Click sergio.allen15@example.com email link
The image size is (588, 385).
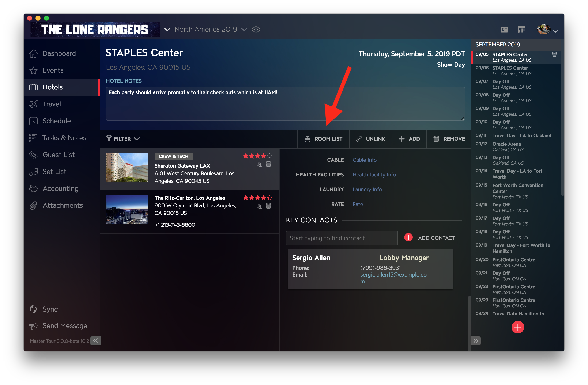393,278
